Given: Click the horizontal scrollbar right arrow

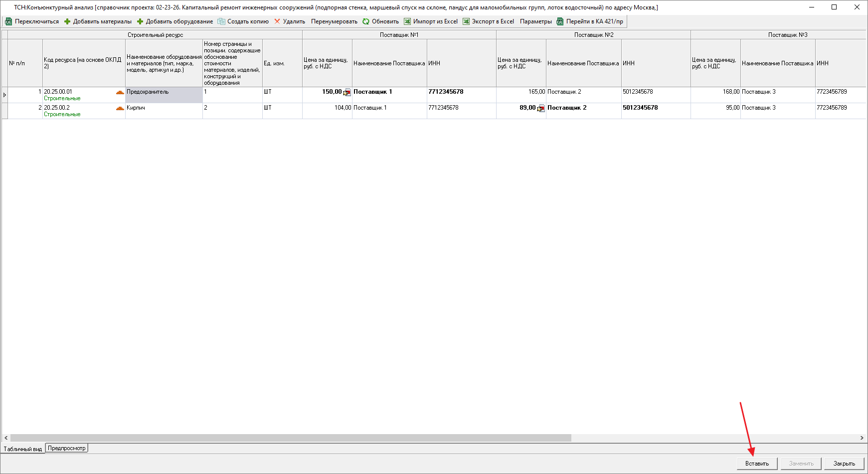Looking at the screenshot, I should pos(862,438).
